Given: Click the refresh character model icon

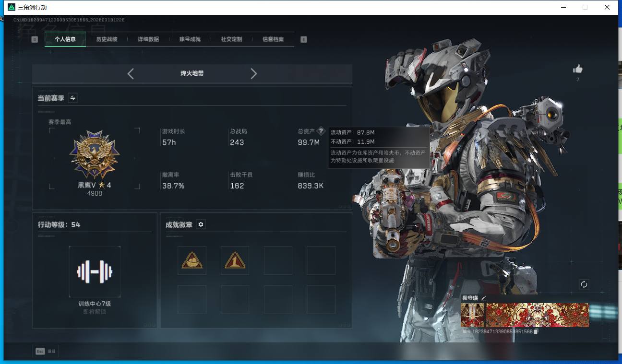Looking at the screenshot, I should tap(584, 284).
